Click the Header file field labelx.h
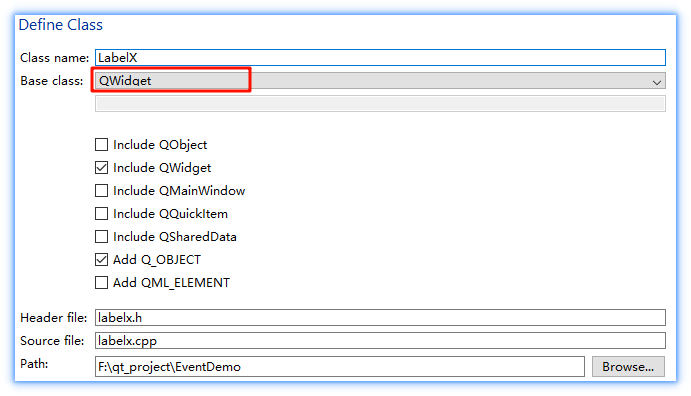This screenshot has height=396, width=691. [x=380, y=318]
